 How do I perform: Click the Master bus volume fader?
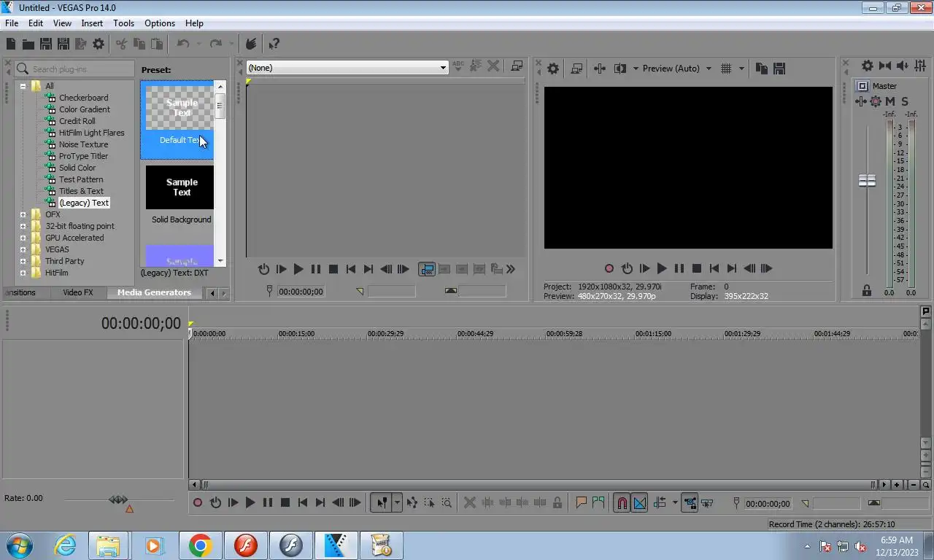click(867, 180)
